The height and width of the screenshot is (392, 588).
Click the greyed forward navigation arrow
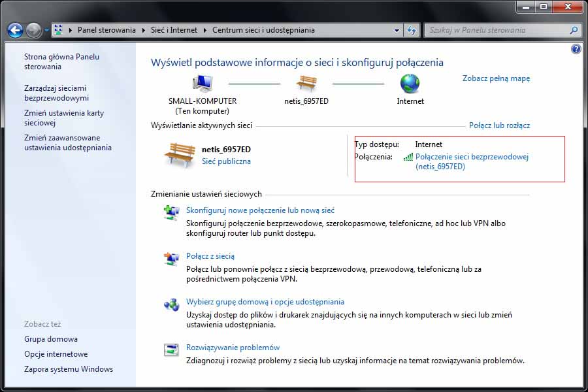coord(33,31)
